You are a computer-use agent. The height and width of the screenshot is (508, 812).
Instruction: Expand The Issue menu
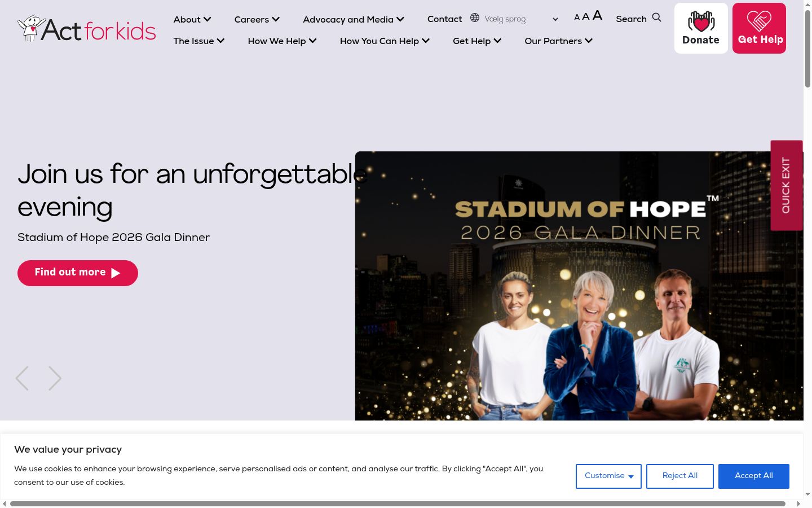199,41
